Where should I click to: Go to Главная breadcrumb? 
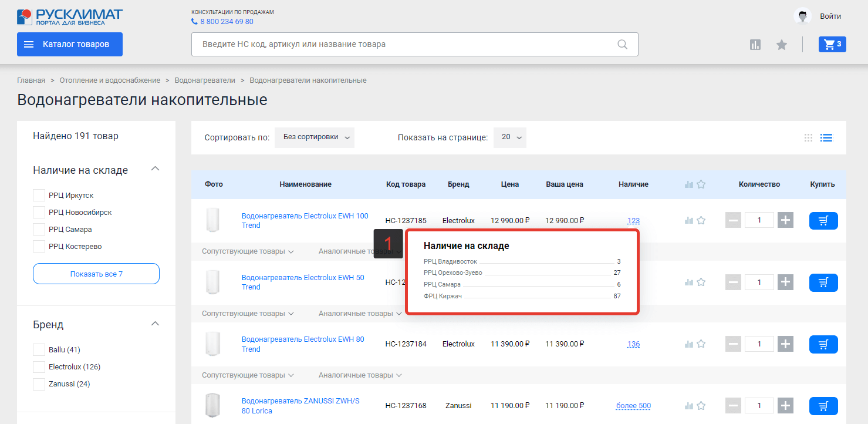click(x=31, y=80)
